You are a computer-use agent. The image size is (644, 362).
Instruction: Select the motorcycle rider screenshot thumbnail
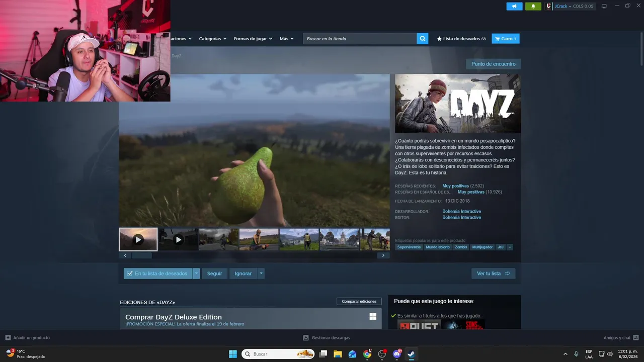click(218, 239)
